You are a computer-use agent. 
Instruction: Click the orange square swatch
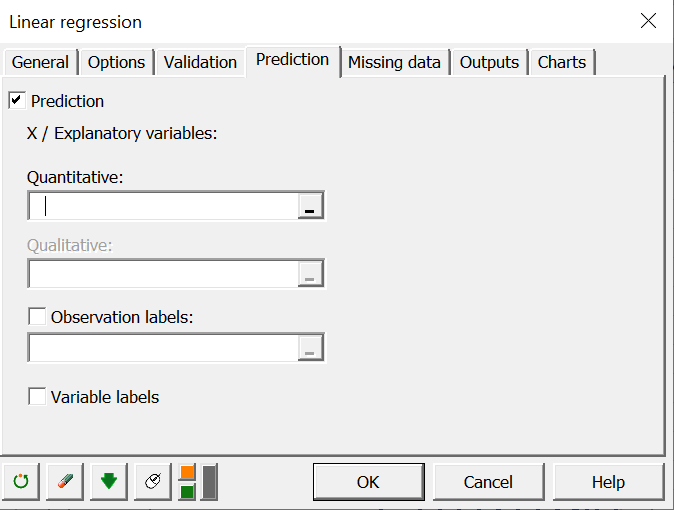click(x=187, y=472)
